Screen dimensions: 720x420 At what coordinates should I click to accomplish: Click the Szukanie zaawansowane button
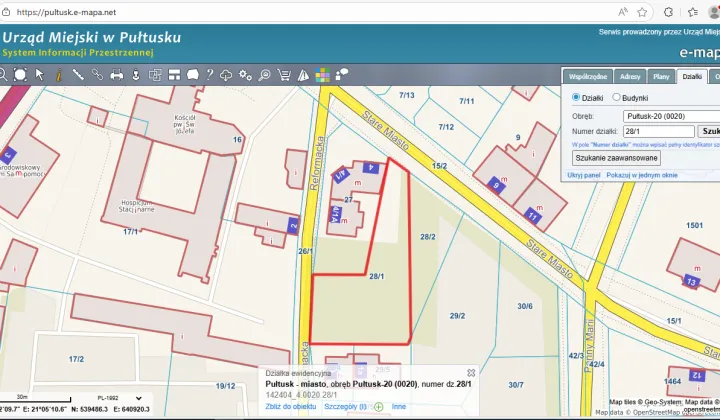pos(616,158)
